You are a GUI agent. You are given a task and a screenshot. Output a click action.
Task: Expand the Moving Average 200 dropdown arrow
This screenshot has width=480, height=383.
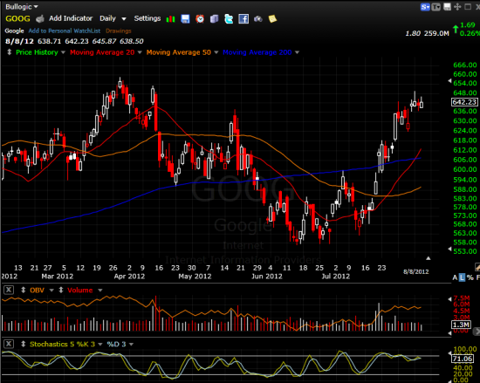click(297, 52)
